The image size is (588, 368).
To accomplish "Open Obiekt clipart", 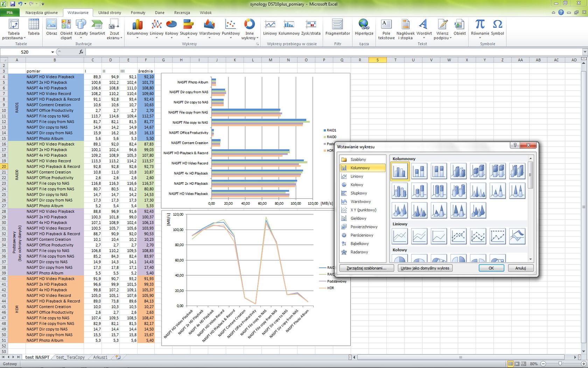I will 66,29.
